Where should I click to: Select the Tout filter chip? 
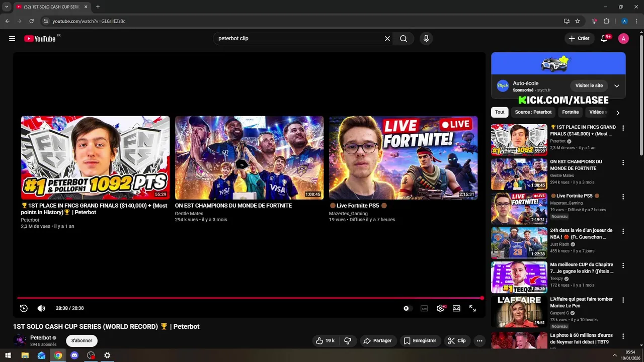tap(500, 112)
